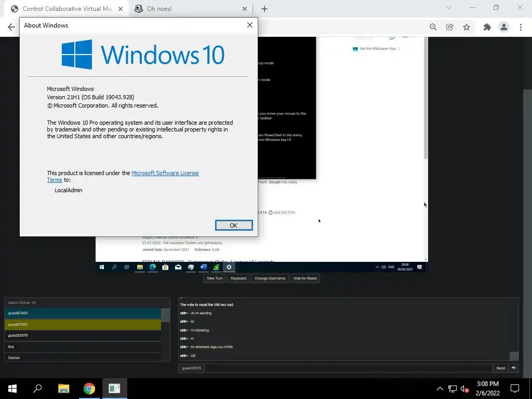Viewport: 532px width, 399px height.
Task: Open Chrome three-dot menu
Action: click(x=521, y=27)
